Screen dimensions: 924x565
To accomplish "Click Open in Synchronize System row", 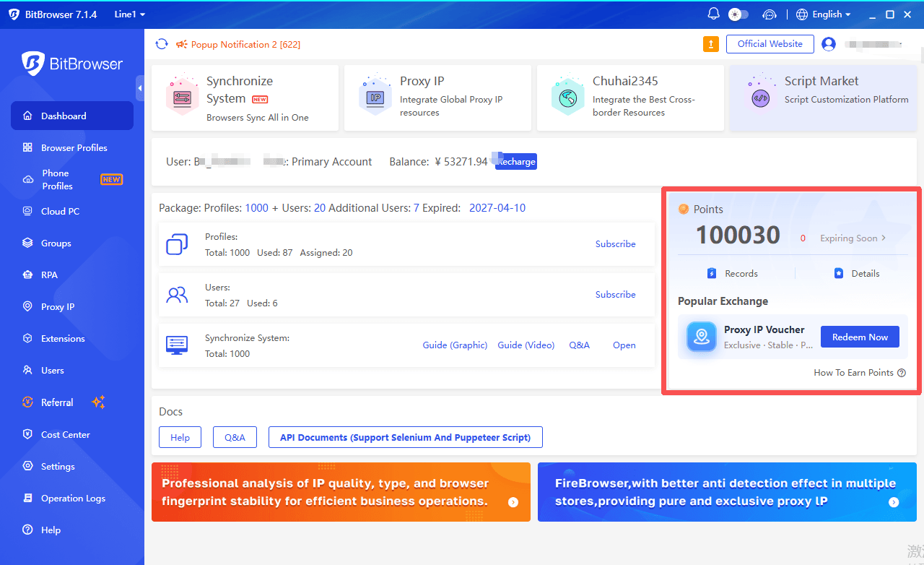I will 624,345.
